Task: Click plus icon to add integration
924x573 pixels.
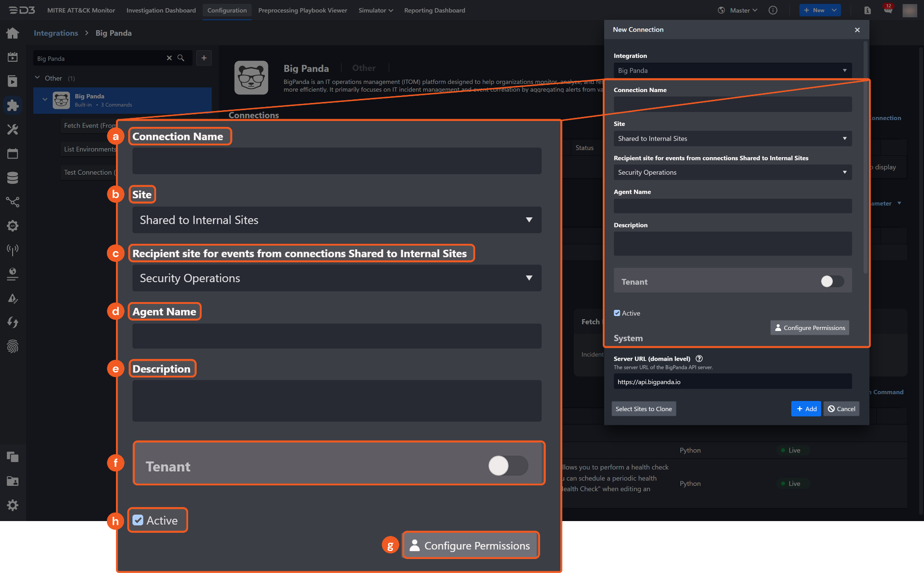Action: click(204, 58)
